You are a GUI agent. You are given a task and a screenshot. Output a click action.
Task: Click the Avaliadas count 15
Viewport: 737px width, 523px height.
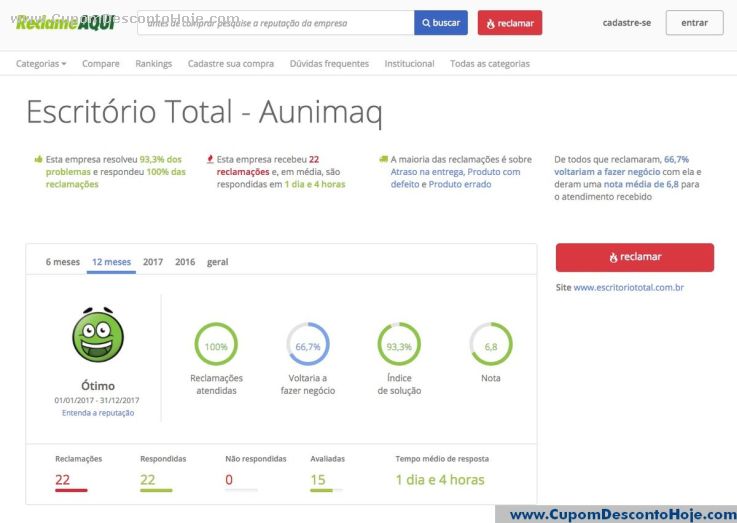pyautogui.click(x=318, y=480)
